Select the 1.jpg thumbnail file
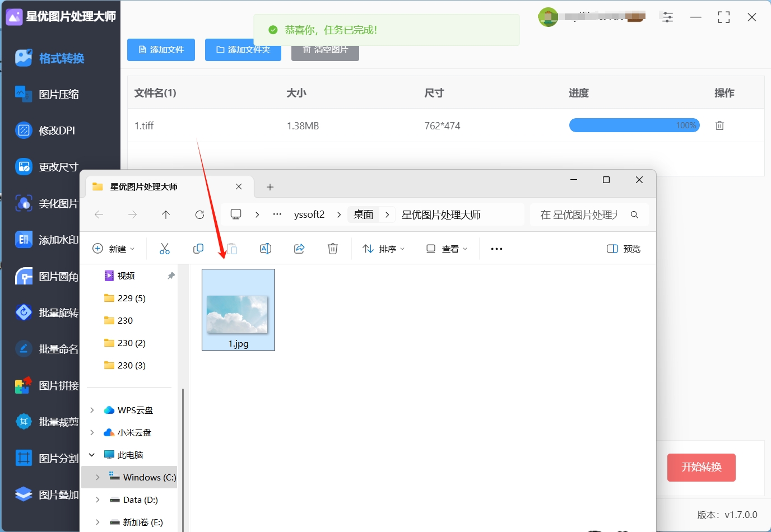 click(x=238, y=310)
